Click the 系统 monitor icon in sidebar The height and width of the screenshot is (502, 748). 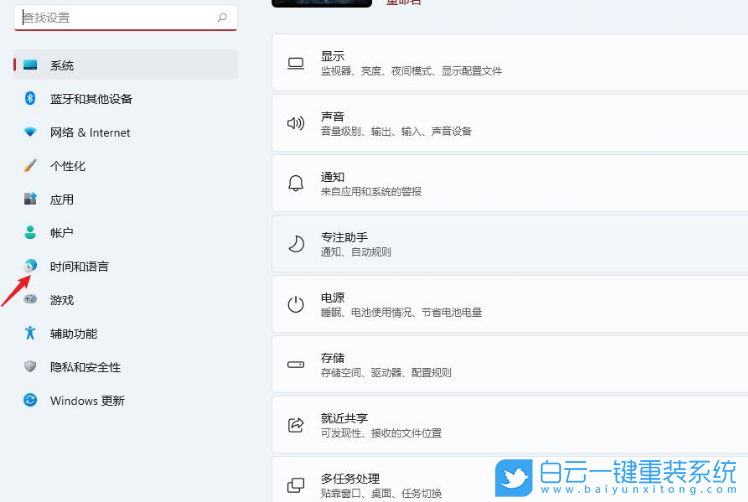click(30, 65)
